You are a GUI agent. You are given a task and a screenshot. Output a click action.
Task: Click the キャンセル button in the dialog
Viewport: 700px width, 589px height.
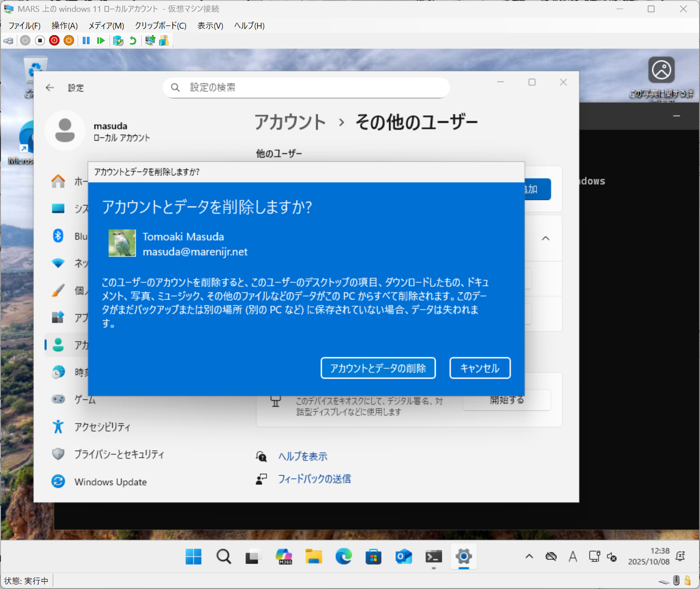click(480, 368)
